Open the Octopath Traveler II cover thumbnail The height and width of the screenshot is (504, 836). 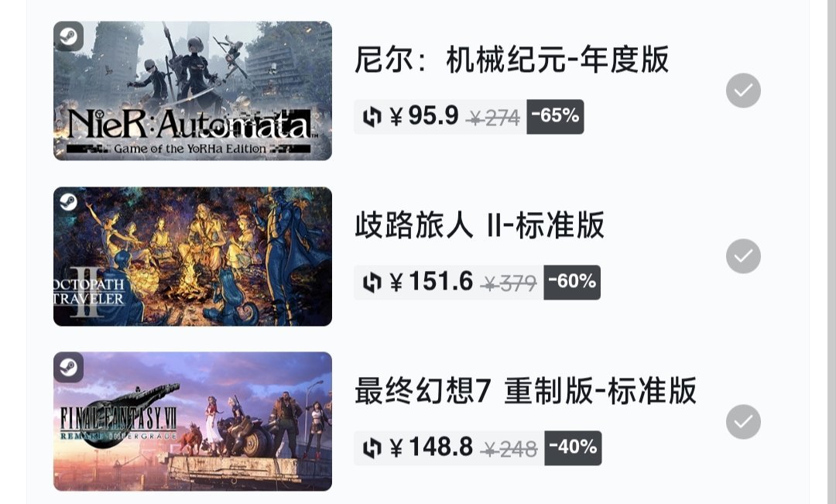tap(193, 256)
